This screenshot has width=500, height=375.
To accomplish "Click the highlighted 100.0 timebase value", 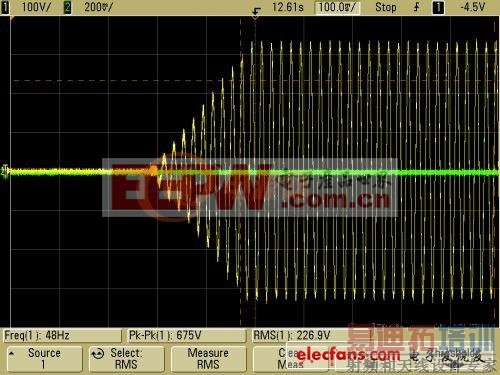I will (x=337, y=7).
